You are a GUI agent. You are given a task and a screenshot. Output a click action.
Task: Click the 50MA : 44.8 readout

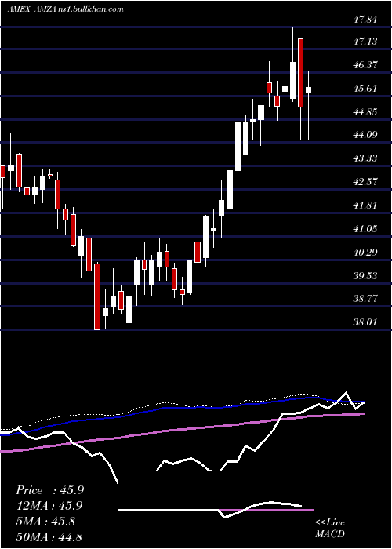click(x=49, y=536)
